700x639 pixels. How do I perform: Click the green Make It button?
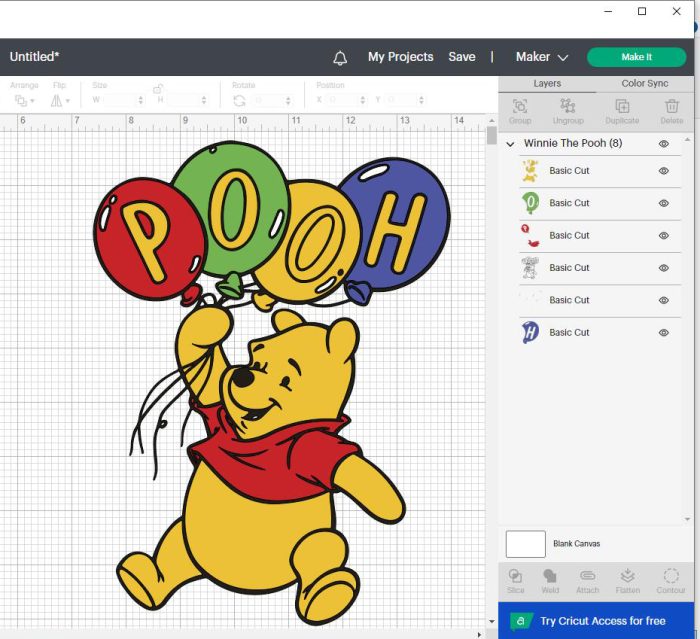[636, 57]
